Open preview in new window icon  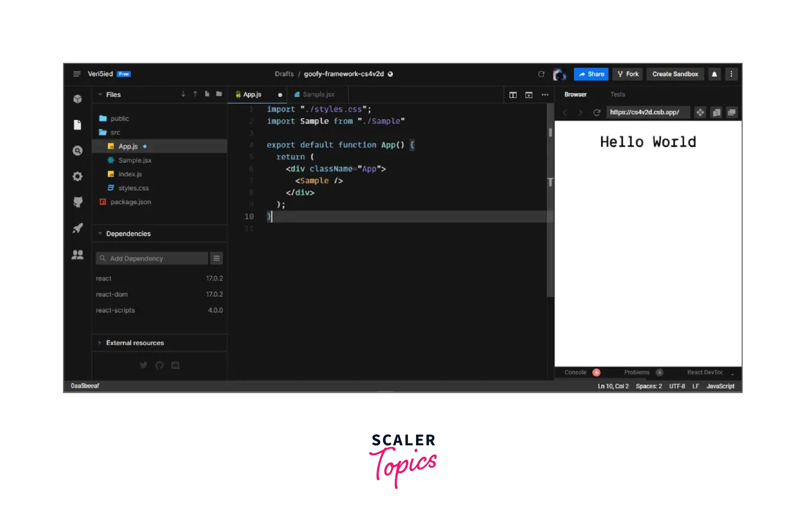(x=732, y=112)
